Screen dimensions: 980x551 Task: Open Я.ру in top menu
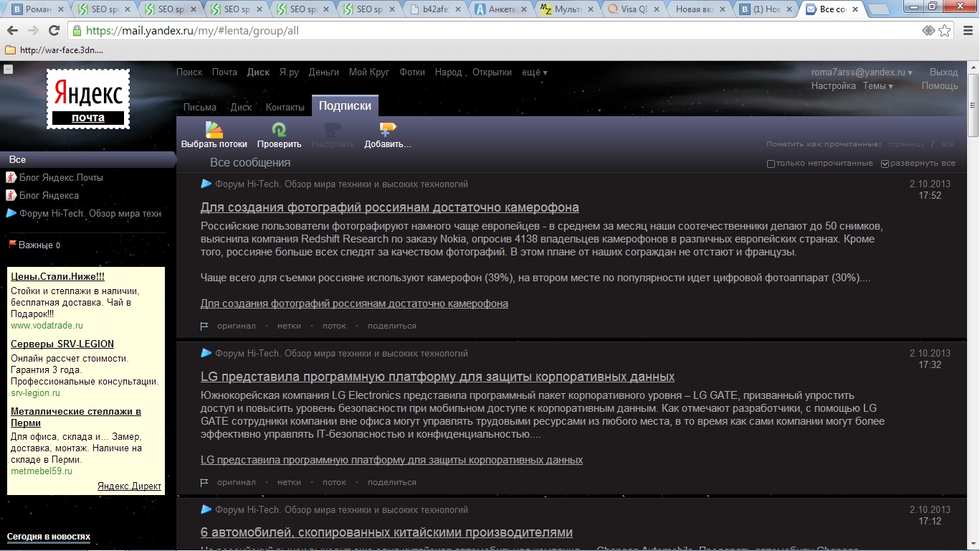[x=289, y=72]
